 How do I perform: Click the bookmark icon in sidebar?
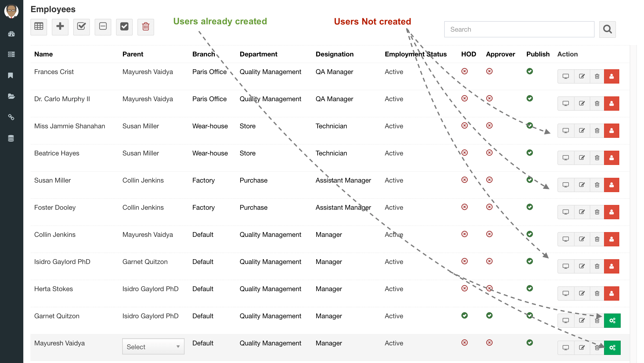coord(11,75)
